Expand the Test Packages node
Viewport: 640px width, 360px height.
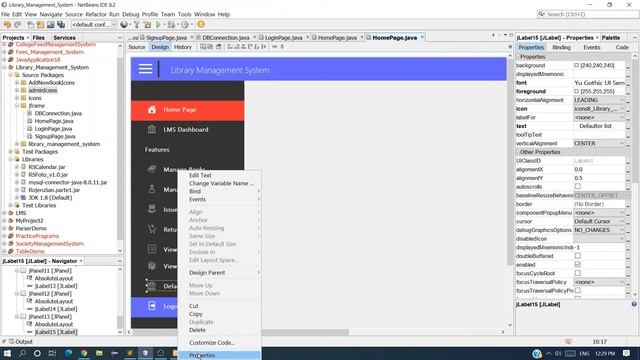coord(11,151)
